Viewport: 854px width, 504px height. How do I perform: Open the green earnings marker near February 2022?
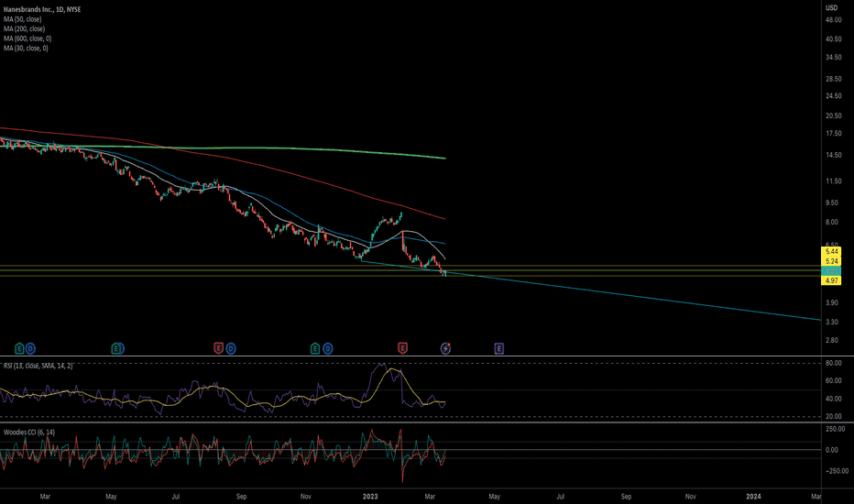pos(19,348)
